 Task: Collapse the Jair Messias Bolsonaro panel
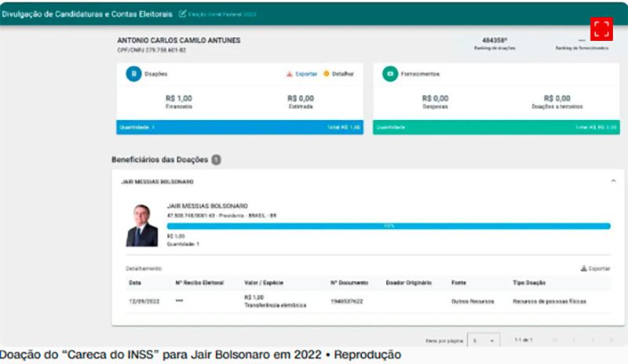[612, 181]
